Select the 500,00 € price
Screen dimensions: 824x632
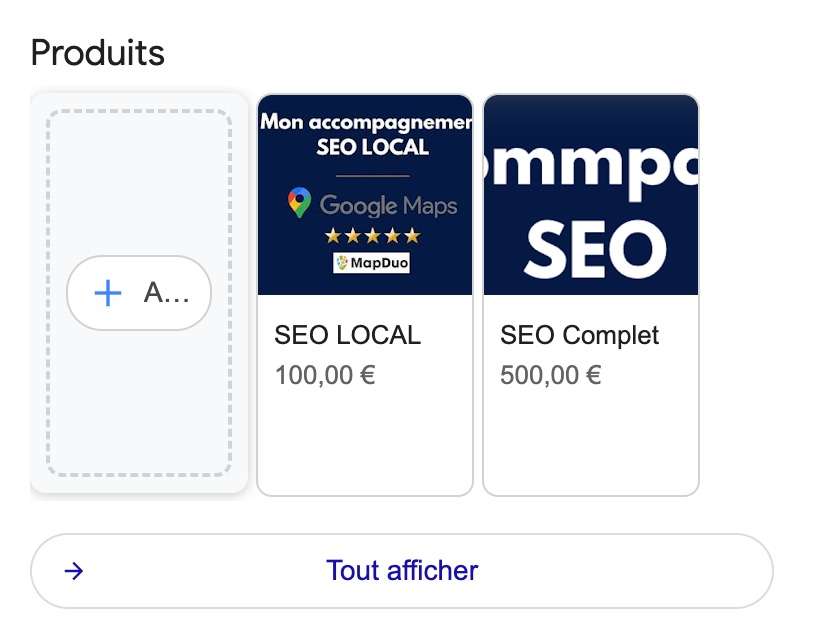pos(551,375)
